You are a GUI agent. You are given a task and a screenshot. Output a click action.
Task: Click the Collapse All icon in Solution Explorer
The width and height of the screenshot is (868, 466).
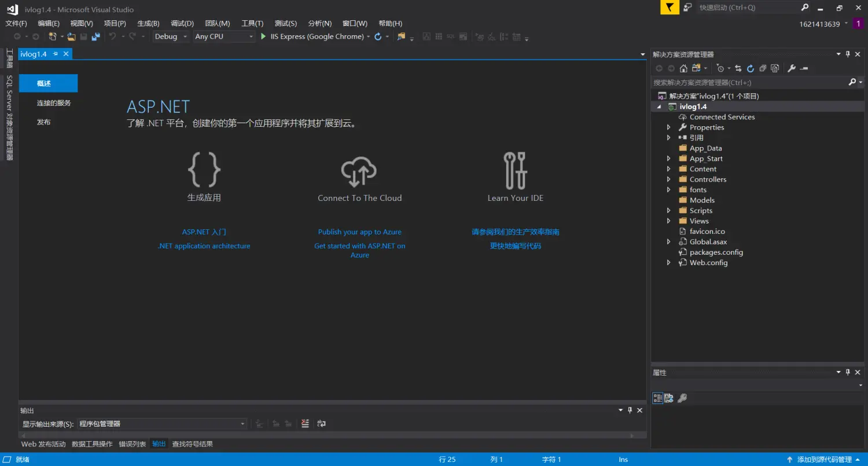(x=763, y=68)
